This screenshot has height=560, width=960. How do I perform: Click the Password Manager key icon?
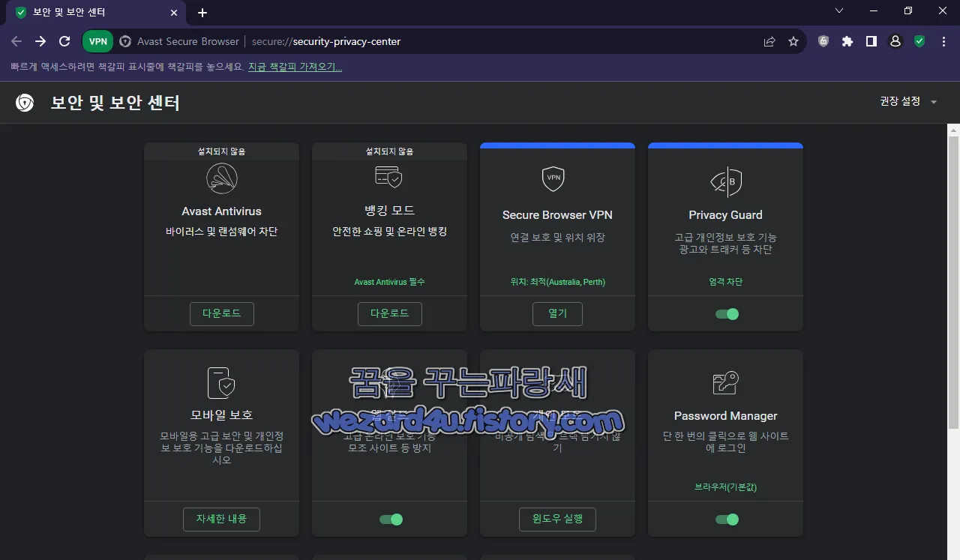tap(725, 382)
